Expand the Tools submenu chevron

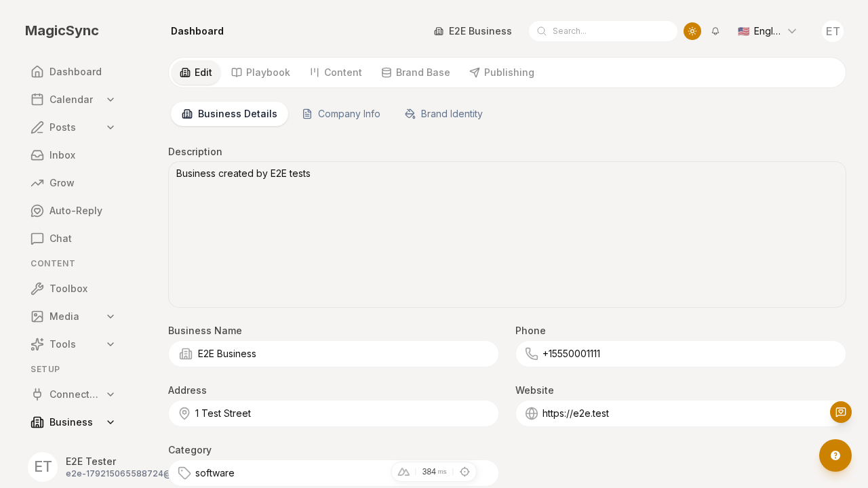coord(111,344)
